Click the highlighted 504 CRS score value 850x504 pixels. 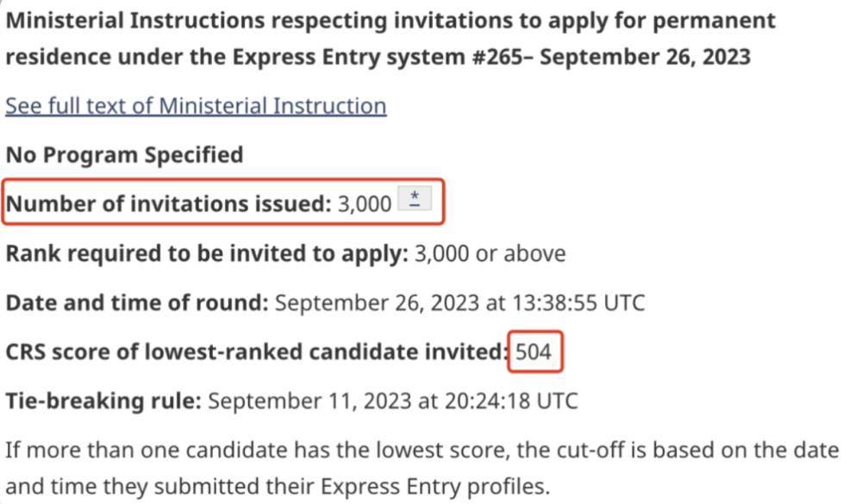tap(534, 352)
